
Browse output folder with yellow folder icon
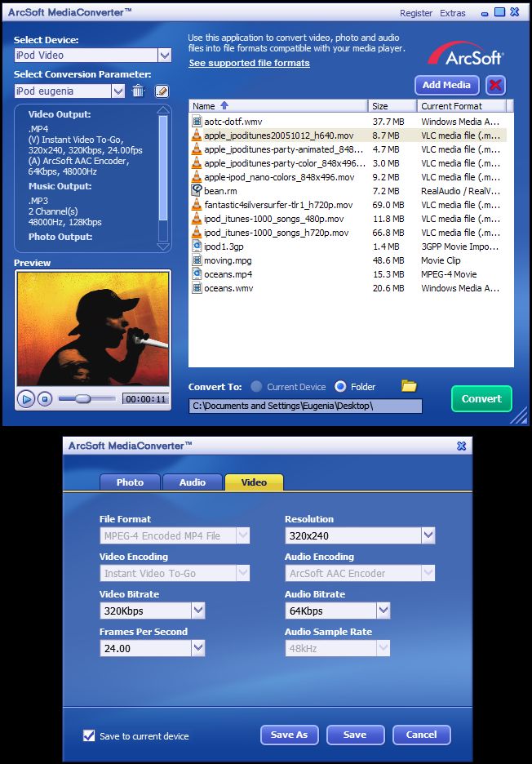409,386
